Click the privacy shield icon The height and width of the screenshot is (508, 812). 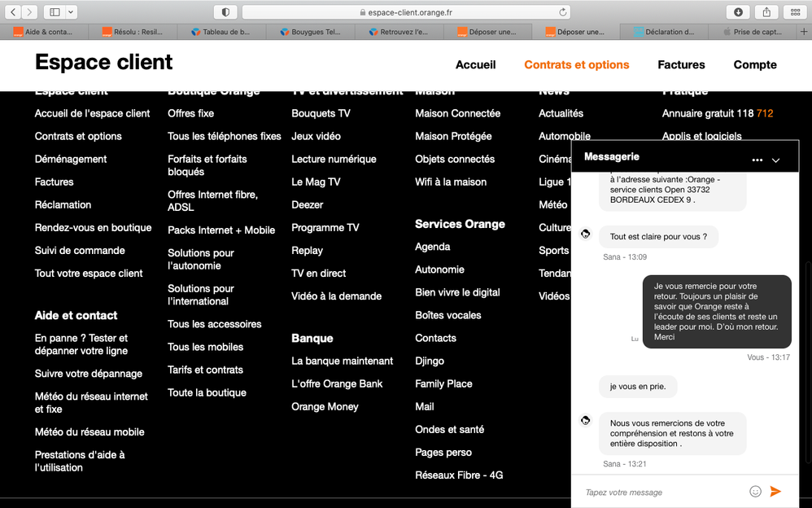pyautogui.click(x=225, y=12)
